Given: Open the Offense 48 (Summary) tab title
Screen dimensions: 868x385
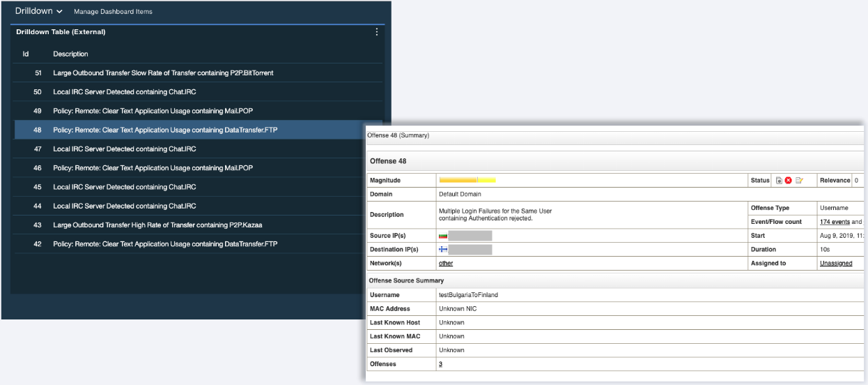Looking at the screenshot, I should [x=398, y=135].
